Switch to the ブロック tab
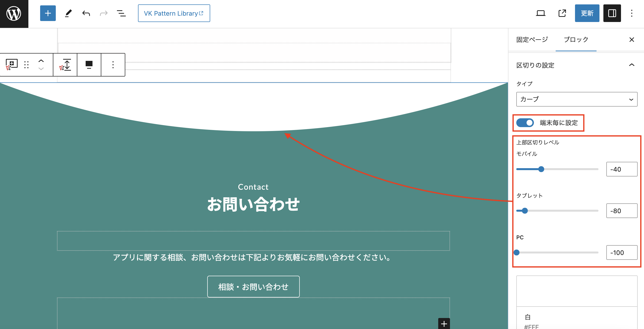This screenshot has width=644, height=329. [x=576, y=39]
